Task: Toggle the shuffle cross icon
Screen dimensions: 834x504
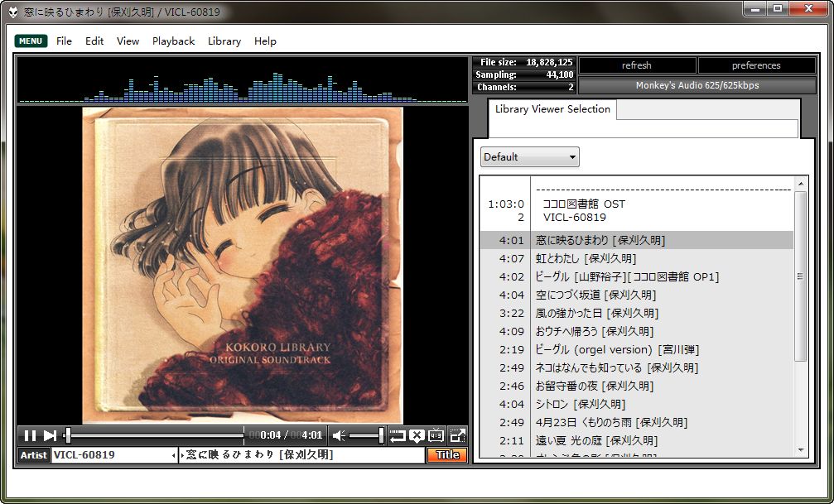Action: [x=417, y=436]
